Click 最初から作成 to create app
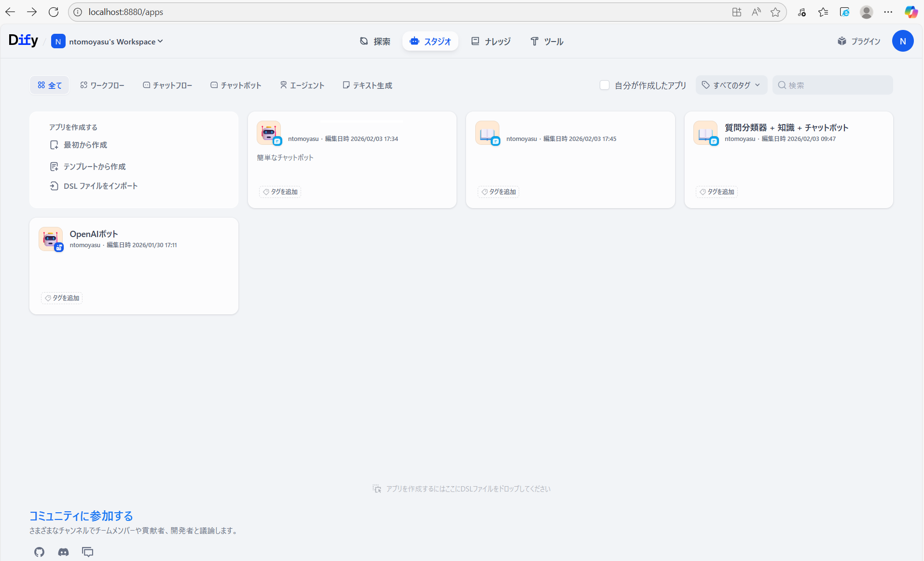Image resolution: width=924 pixels, height=561 pixels. tap(85, 145)
